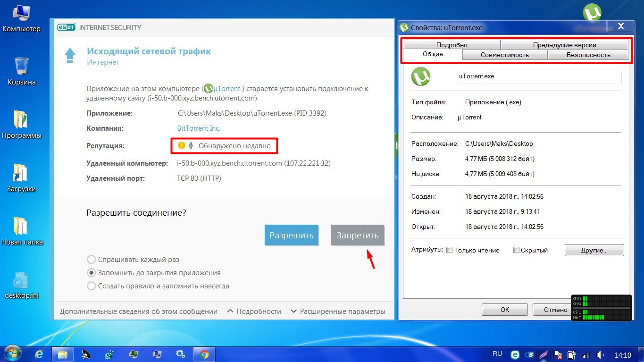Image resolution: width=644 pixels, height=362 pixels.
Task: Click the battery power tray icon
Action: click(x=571, y=355)
